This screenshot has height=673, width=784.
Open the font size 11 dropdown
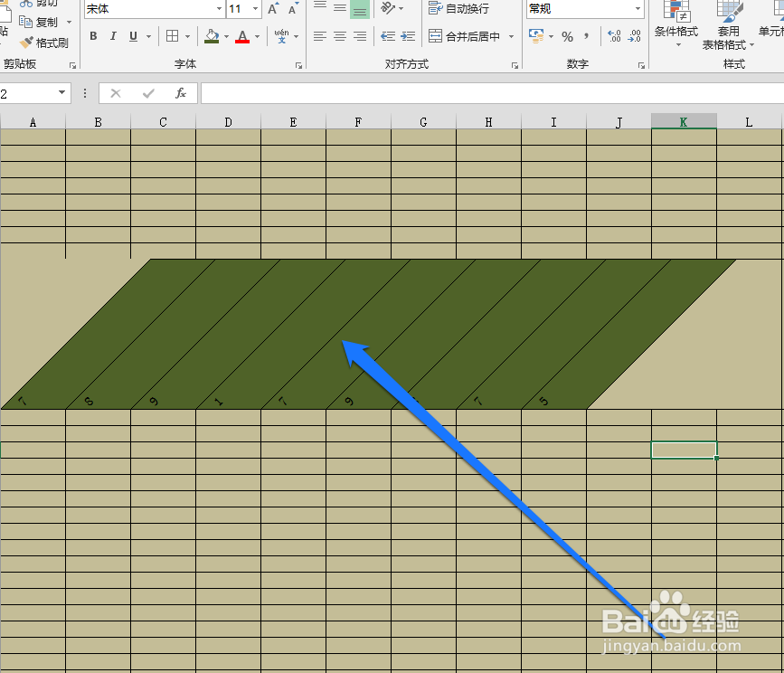pyautogui.click(x=255, y=8)
